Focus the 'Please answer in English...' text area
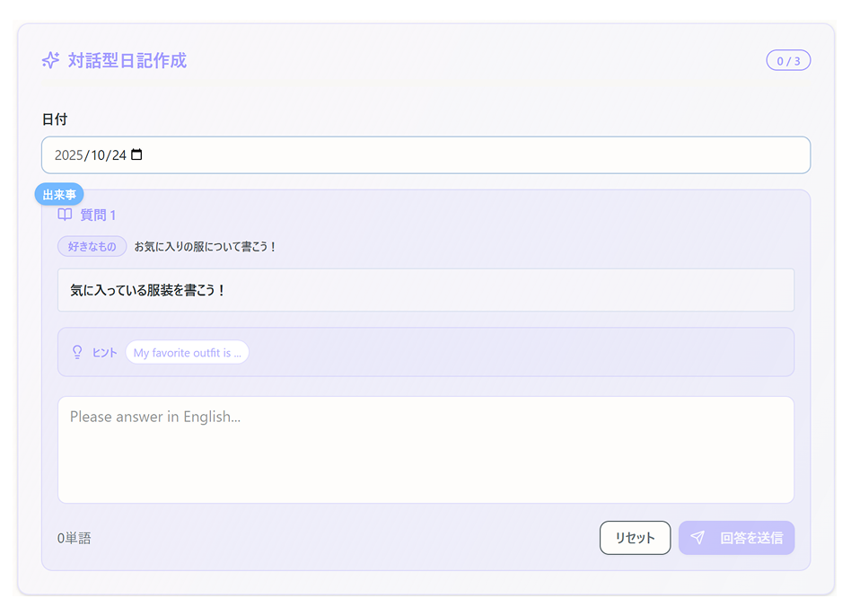The image size is (851, 616). 425,450
